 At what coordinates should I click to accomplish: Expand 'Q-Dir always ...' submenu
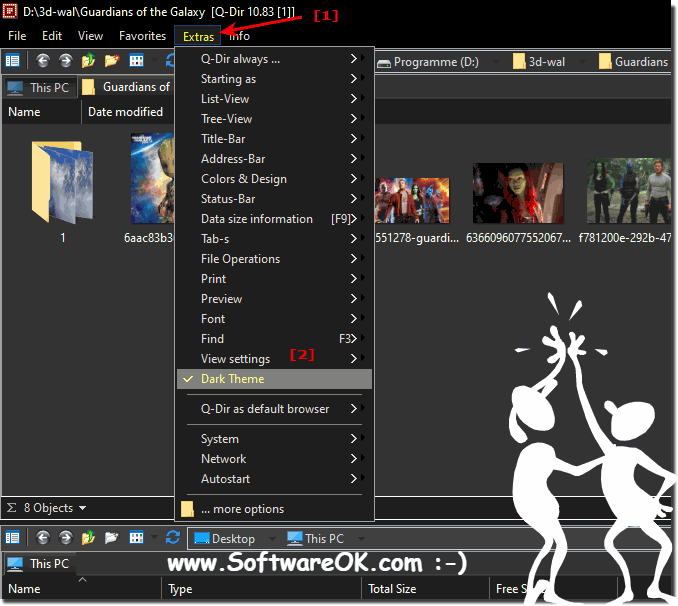point(275,59)
